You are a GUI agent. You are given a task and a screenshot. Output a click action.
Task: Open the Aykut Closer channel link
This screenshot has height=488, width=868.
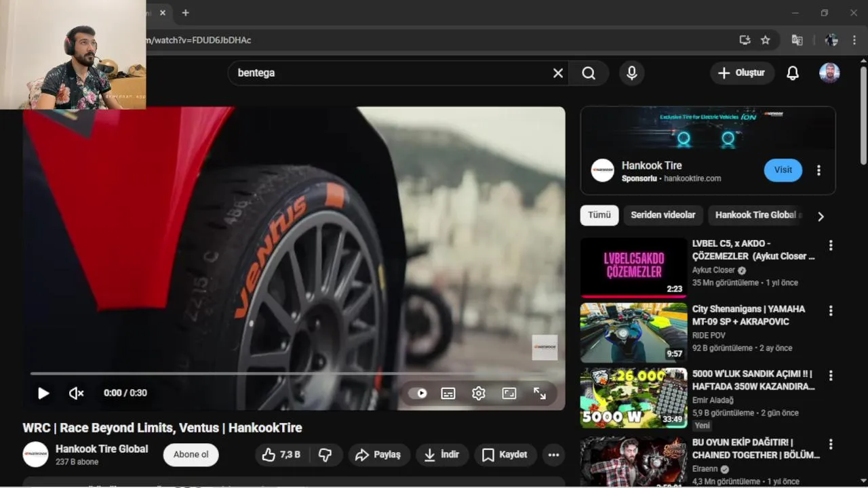click(x=713, y=270)
